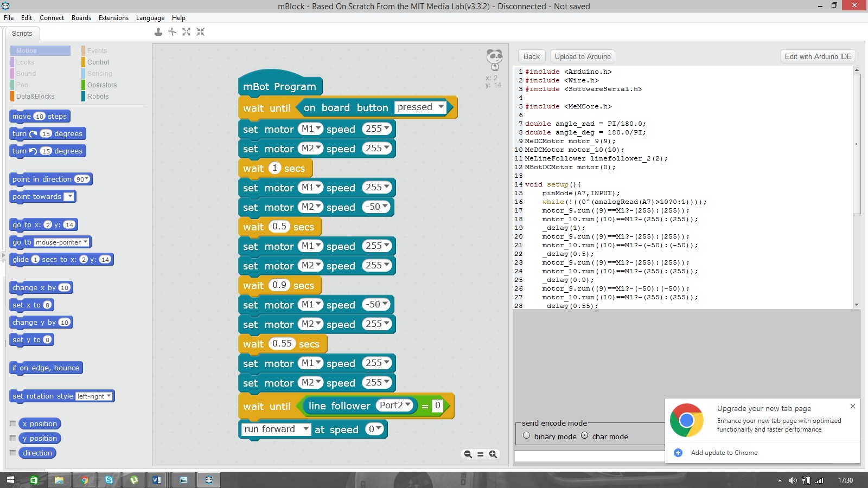This screenshot has height=488, width=868.
Task: Show hidden tray icons arrow
Action: tap(780, 480)
